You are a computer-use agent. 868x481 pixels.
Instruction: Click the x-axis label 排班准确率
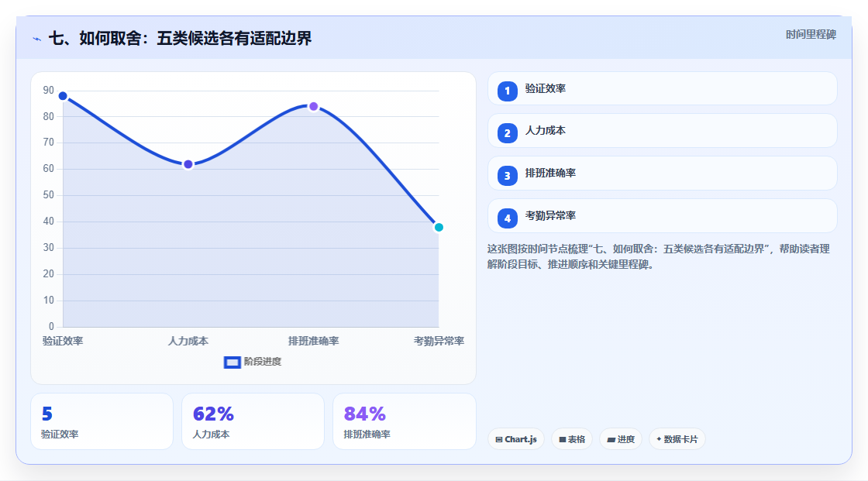[313, 341]
